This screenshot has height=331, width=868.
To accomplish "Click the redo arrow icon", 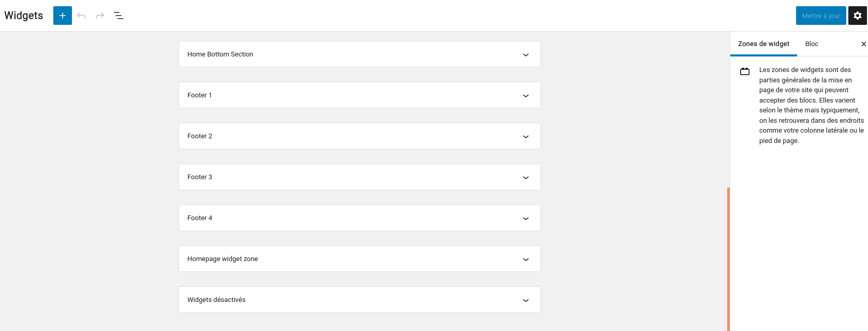I will (100, 16).
